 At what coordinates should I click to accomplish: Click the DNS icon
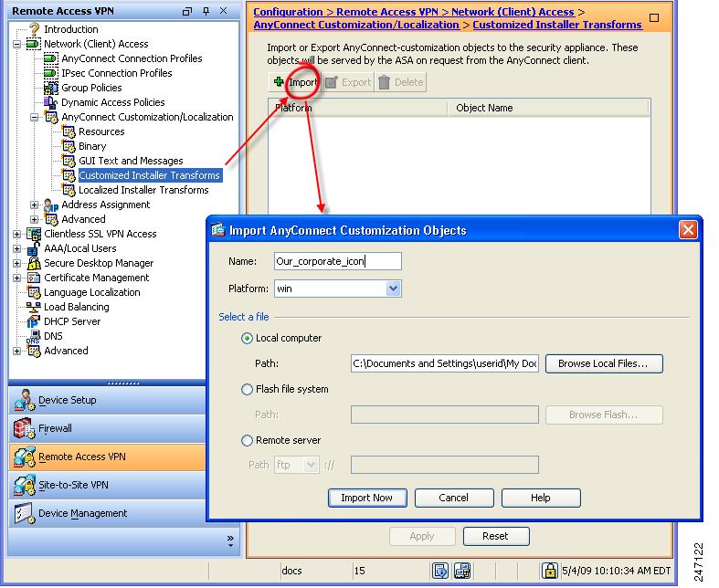click(34, 337)
